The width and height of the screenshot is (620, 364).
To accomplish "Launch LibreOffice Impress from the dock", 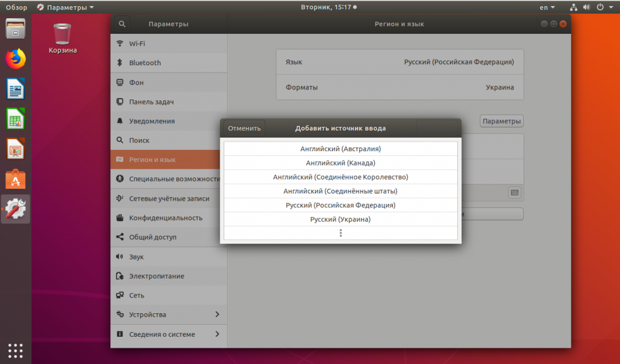I will point(15,149).
